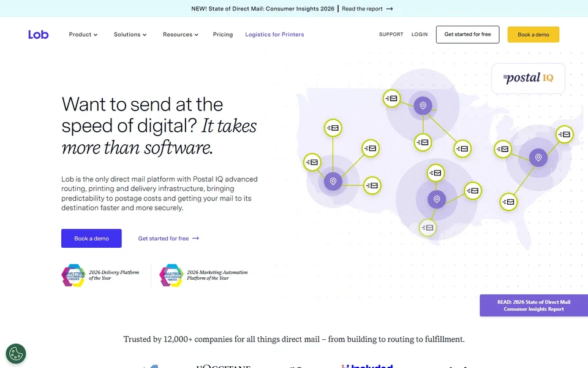Expand the Solutions dropdown menu
588x368 pixels.
130,34
